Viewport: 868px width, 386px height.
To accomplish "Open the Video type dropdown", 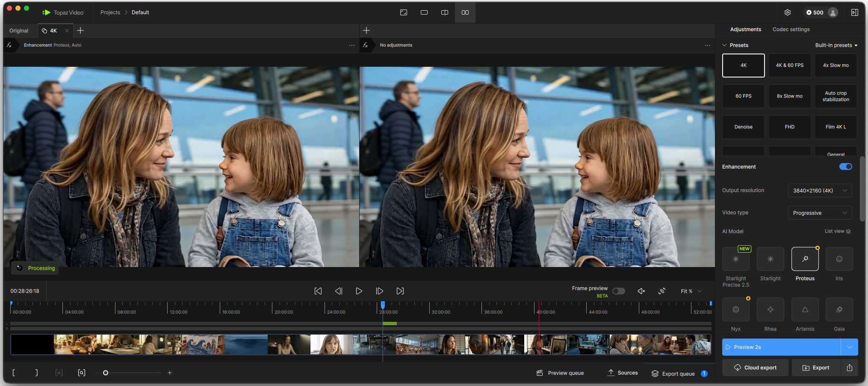I will (x=820, y=213).
